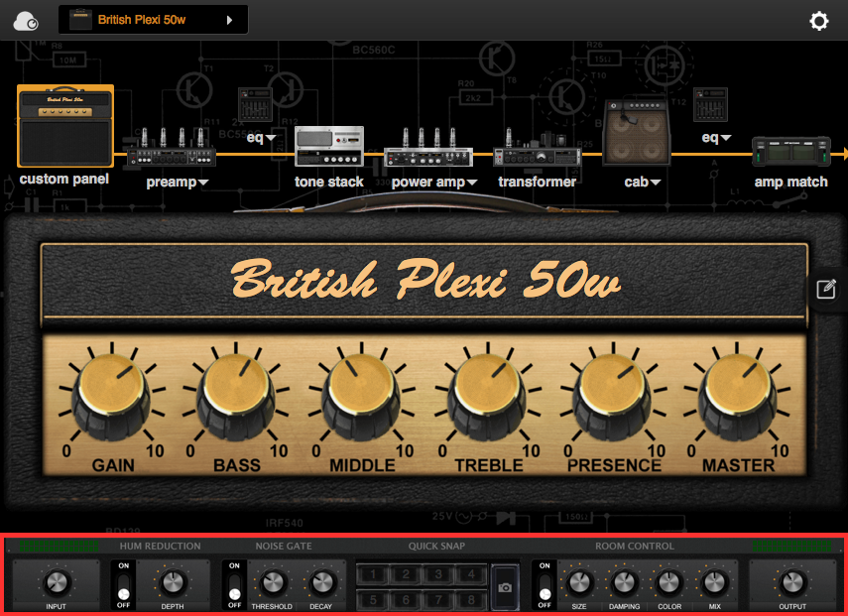Open the cab dropdown arrow
The width and height of the screenshot is (848, 616).
tap(656, 183)
